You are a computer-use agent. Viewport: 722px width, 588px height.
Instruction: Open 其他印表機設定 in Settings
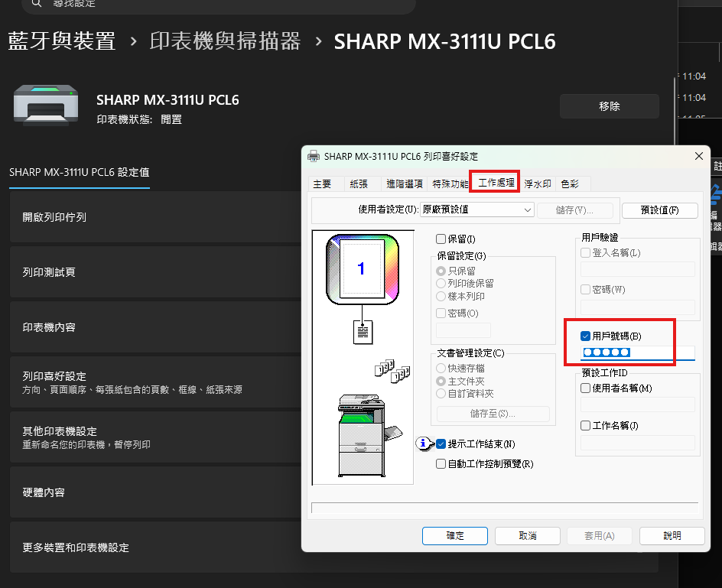tap(155, 437)
